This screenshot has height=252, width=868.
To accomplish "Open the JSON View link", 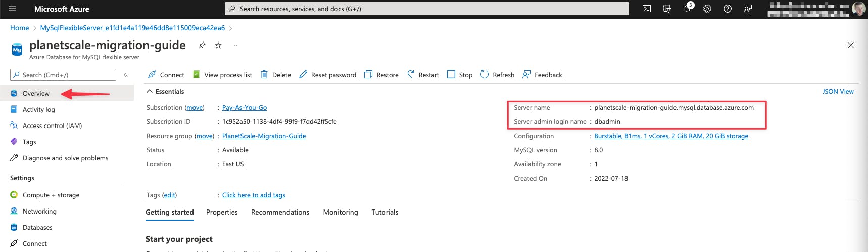I will click(x=838, y=91).
